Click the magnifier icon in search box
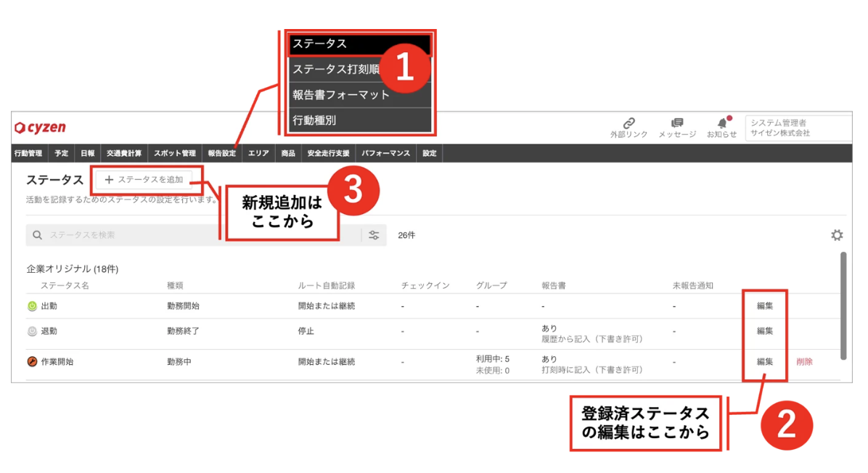This screenshot has width=868, height=473. coord(37,235)
